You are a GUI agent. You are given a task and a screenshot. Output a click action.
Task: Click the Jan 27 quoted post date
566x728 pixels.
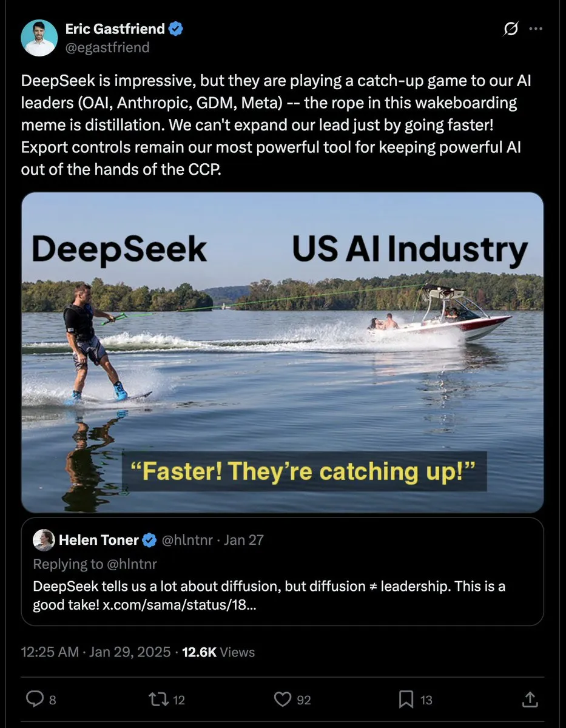[x=244, y=540]
